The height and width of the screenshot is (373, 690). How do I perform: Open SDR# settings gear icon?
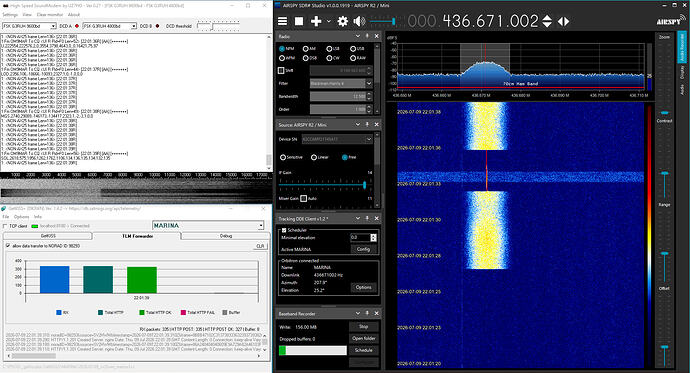coord(342,21)
